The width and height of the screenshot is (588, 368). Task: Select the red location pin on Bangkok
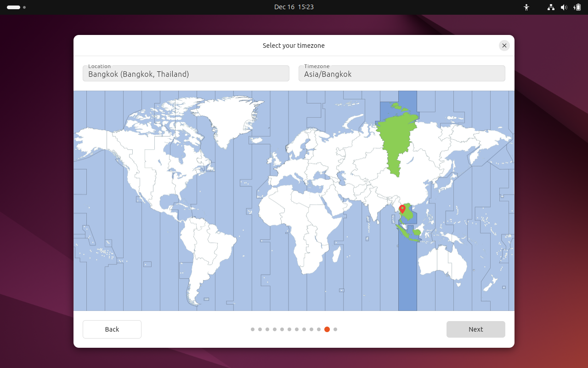click(x=402, y=208)
